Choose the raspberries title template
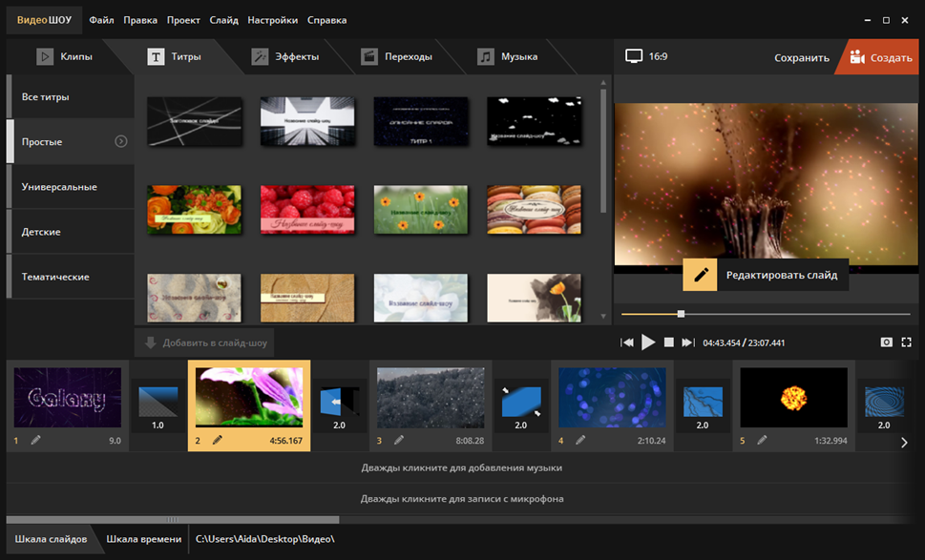Image resolution: width=925 pixels, height=560 pixels. 307,210
